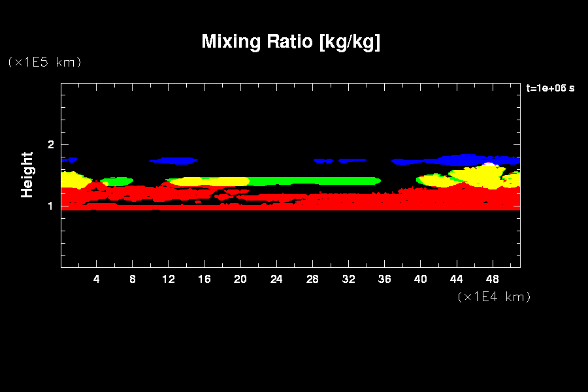Click the x-axis tick label '44'

click(457, 279)
